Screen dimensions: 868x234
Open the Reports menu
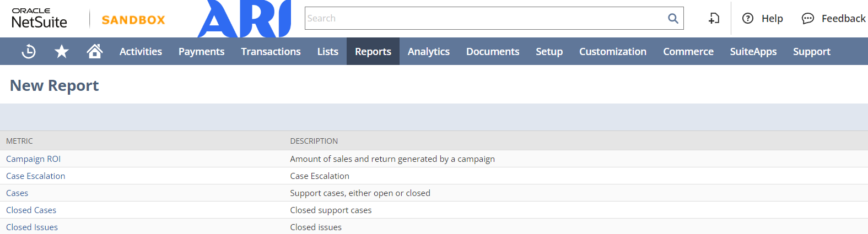pos(373,52)
